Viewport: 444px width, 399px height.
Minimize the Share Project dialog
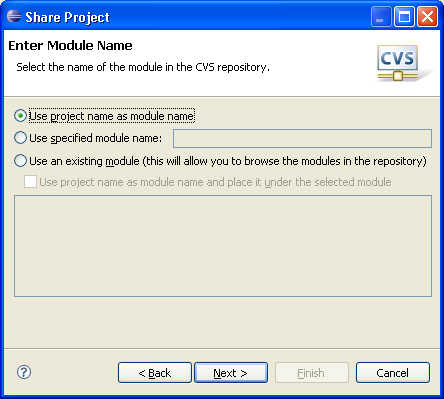(381, 16)
